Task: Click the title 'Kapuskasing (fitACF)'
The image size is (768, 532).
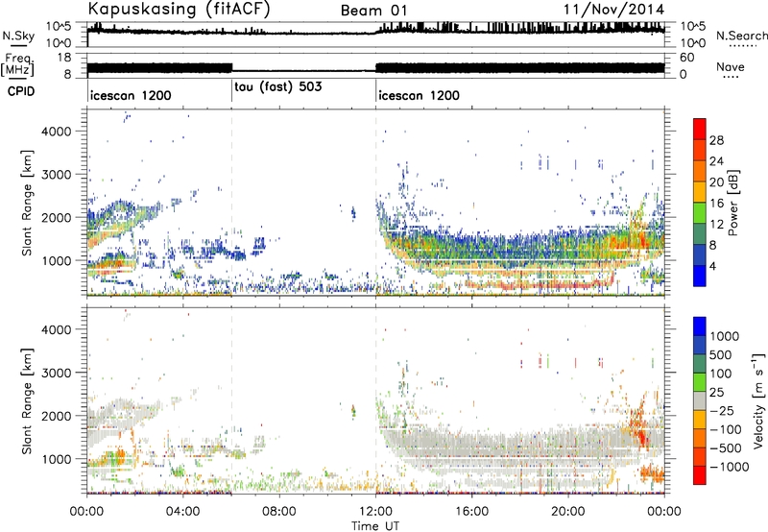Action: click(x=179, y=10)
